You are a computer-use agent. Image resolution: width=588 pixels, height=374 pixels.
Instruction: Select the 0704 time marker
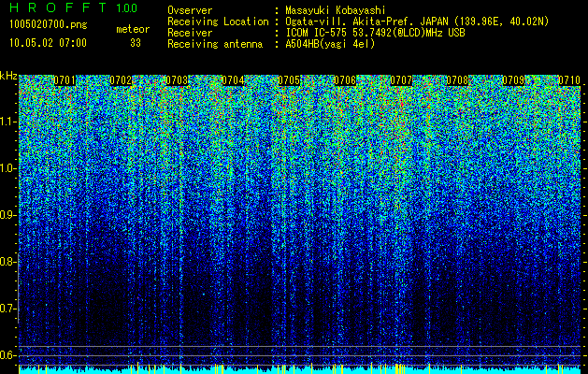click(233, 80)
